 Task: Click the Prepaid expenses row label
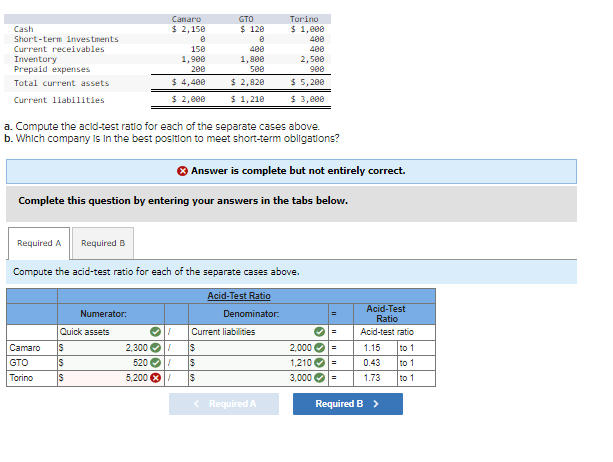point(52,69)
